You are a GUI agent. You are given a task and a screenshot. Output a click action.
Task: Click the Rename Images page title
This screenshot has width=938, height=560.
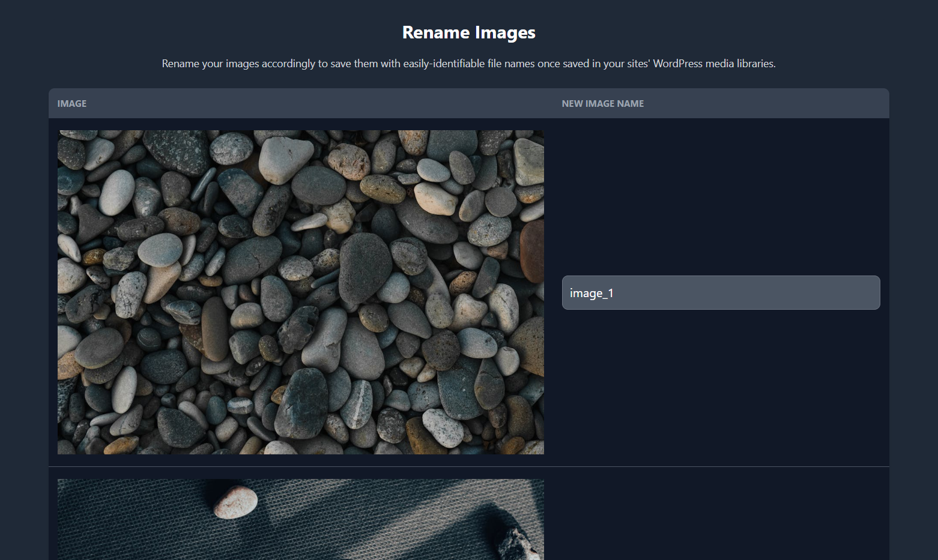468,32
